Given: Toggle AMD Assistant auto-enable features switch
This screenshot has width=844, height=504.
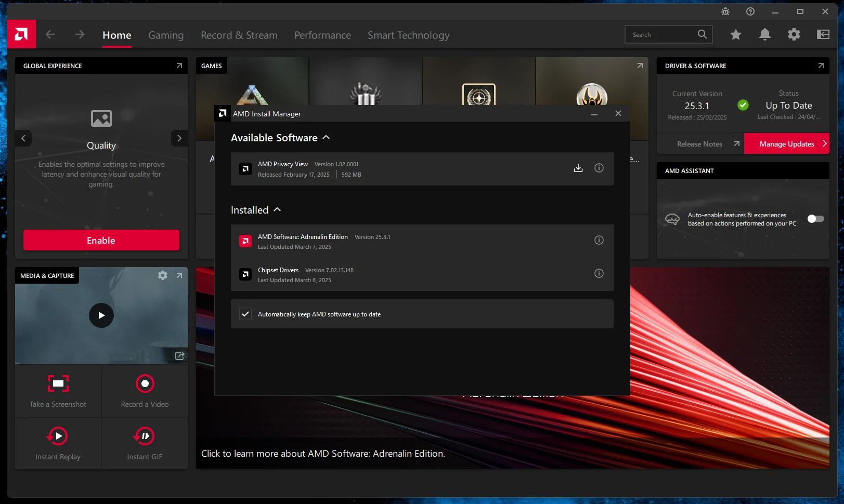Looking at the screenshot, I should tap(815, 219).
